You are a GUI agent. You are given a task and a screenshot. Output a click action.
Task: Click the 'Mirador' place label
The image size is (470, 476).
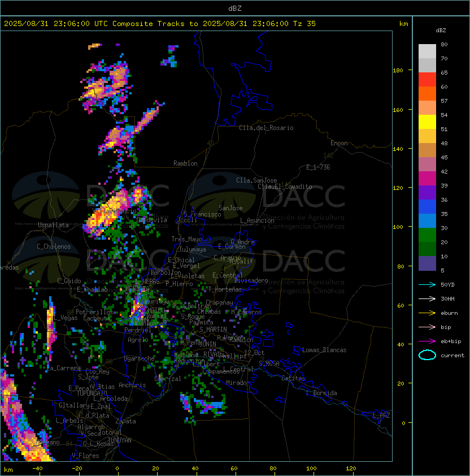click(238, 383)
